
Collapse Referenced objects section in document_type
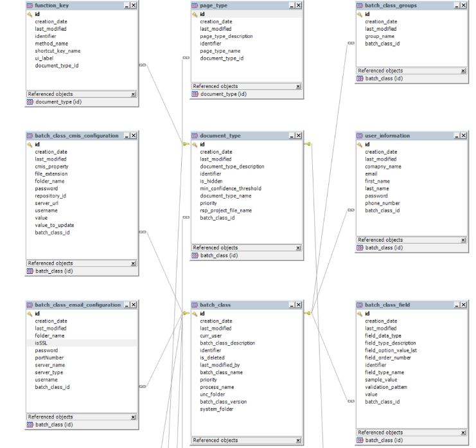pyautogui.click(x=299, y=248)
